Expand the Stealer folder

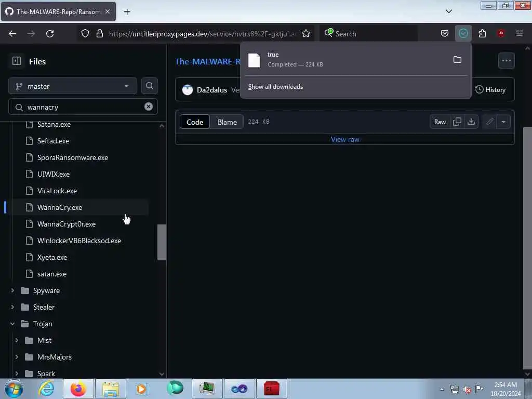pos(12,307)
